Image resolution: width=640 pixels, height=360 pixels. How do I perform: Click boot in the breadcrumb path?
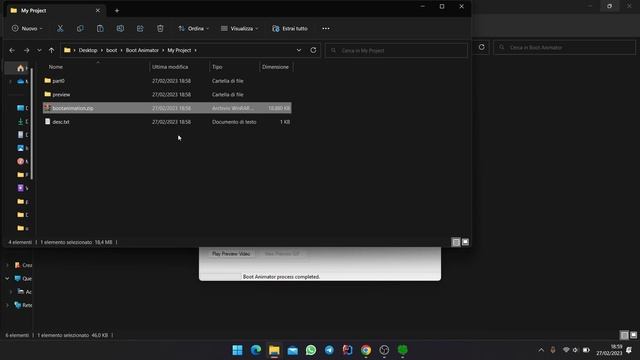(111, 50)
